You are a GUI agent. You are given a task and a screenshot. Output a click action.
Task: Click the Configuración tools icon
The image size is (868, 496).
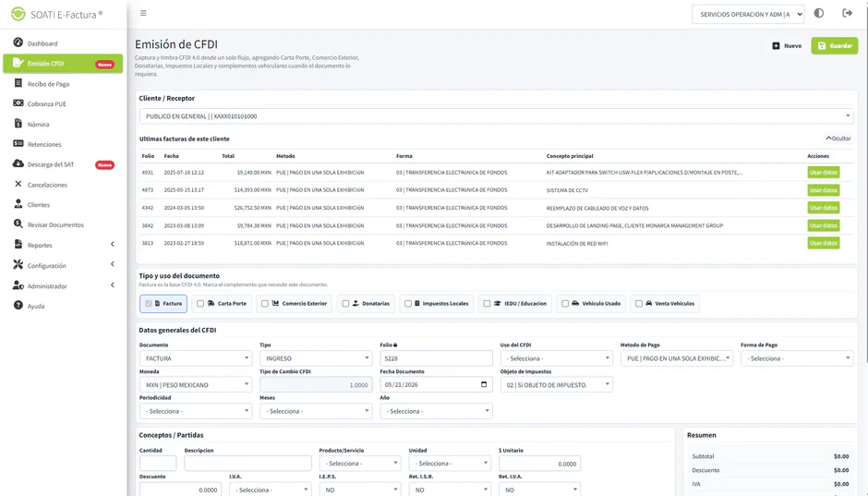click(18, 264)
